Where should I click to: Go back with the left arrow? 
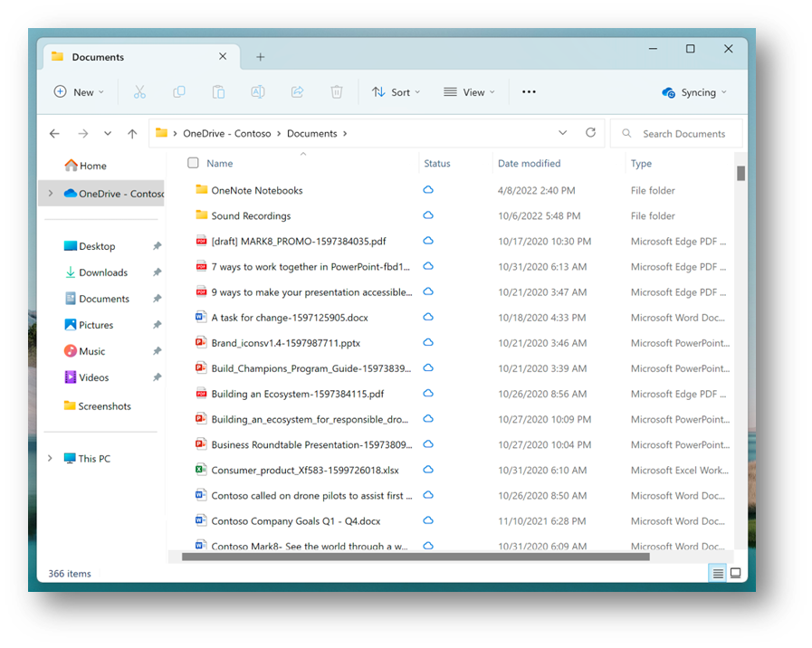point(54,134)
